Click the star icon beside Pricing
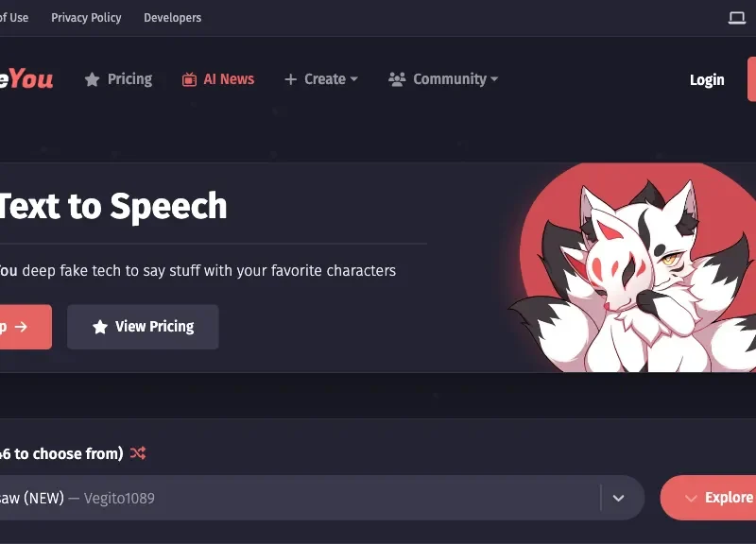The width and height of the screenshot is (756, 544). [92, 79]
